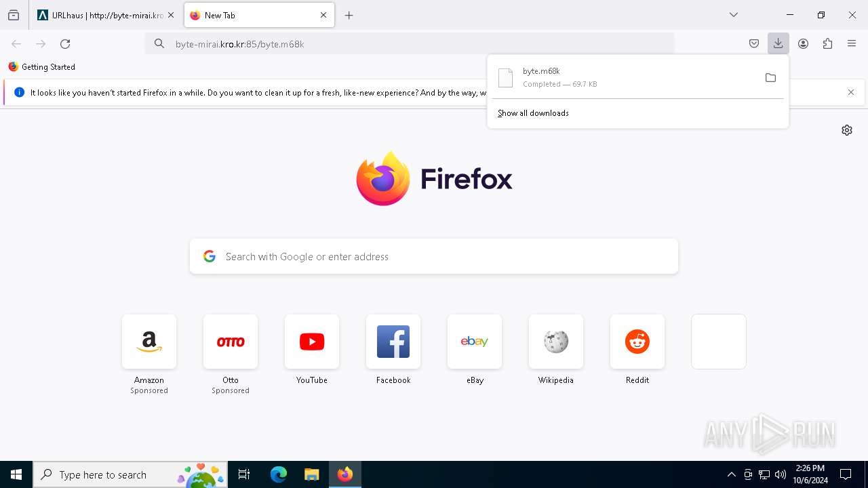Click Search with Google box

click(x=434, y=256)
